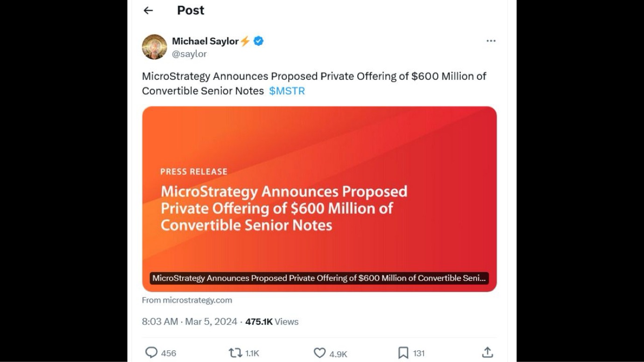This screenshot has height=362, width=644.
Task: Open the $MSTR cashtag link
Action: pyautogui.click(x=287, y=91)
